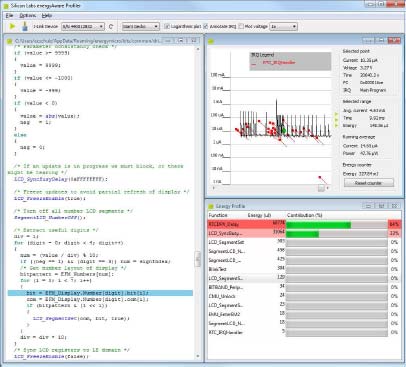Image resolution: width=406 pixels, height=367 pixels.
Task: Click the Energy Profile panel icon
Action: [211, 206]
